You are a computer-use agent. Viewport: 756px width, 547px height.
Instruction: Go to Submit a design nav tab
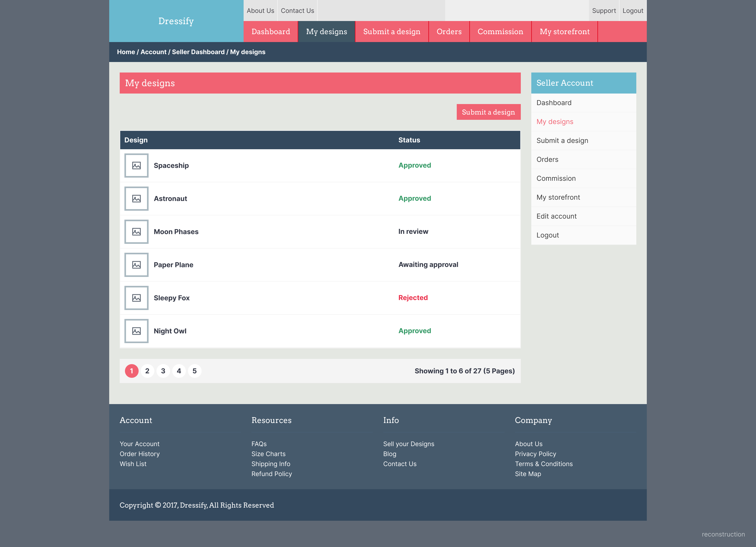tap(392, 32)
